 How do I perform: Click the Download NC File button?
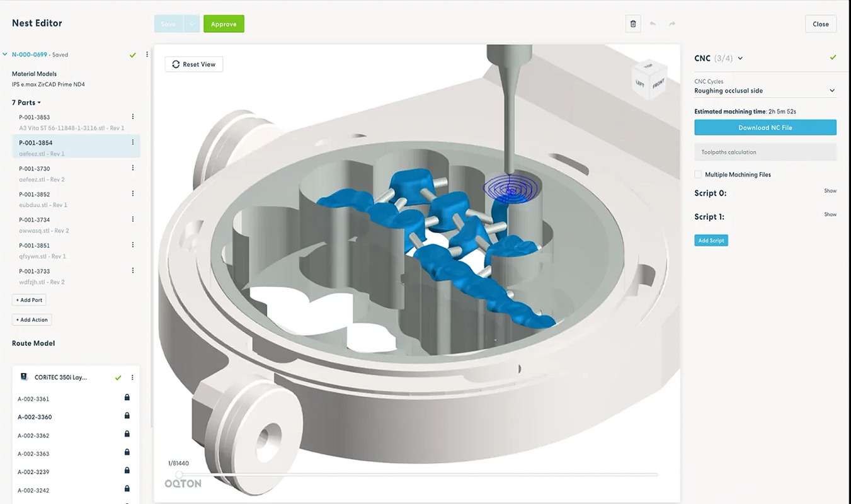pyautogui.click(x=765, y=127)
